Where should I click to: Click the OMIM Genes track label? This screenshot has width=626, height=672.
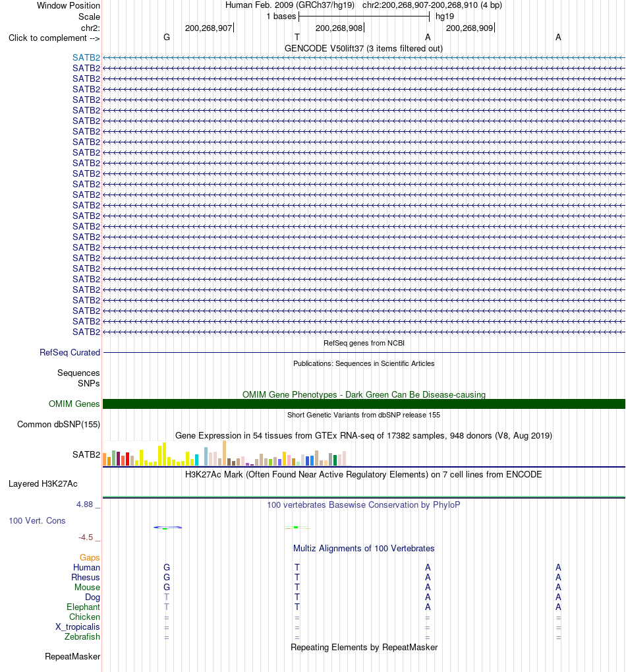coord(74,404)
